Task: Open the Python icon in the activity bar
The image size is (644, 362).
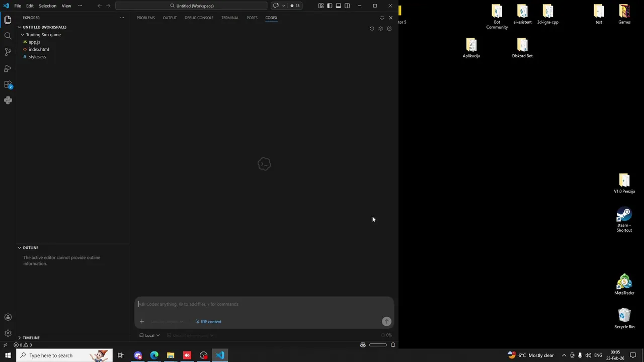Action: coord(8,100)
